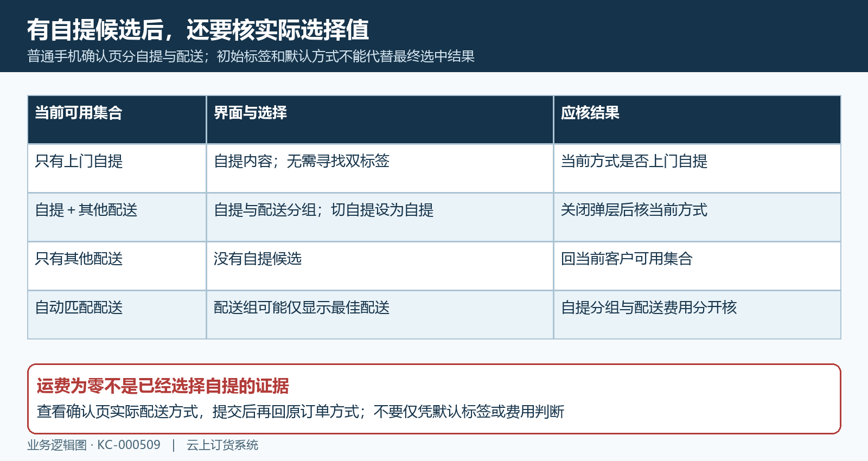Select the cell 自提内容；无需寻找双标签
The image size is (868, 461).
(380, 169)
